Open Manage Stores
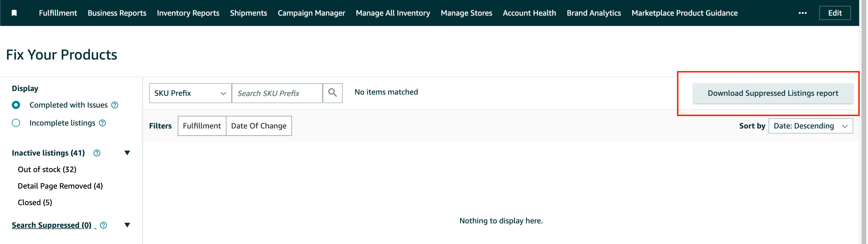868x244 pixels. (466, 13)
